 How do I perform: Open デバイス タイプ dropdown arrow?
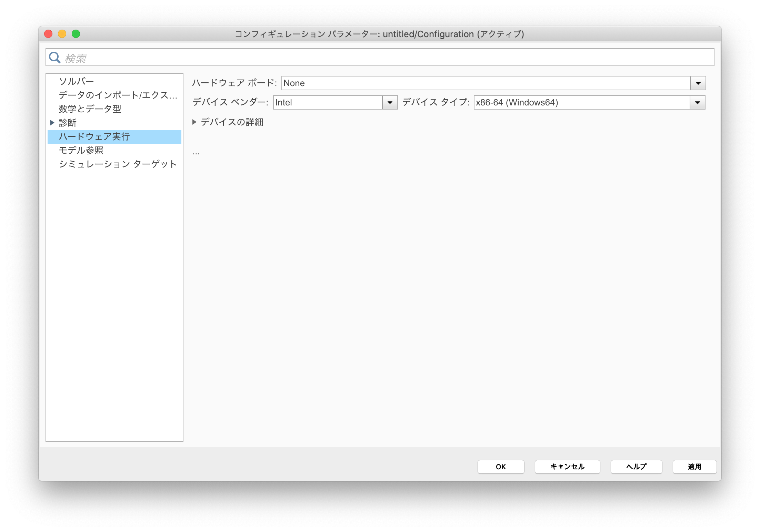[x=697, y=102]
